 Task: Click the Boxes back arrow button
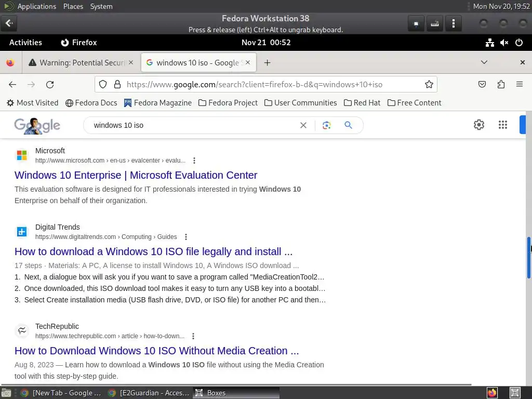click(x=9, y=23)
